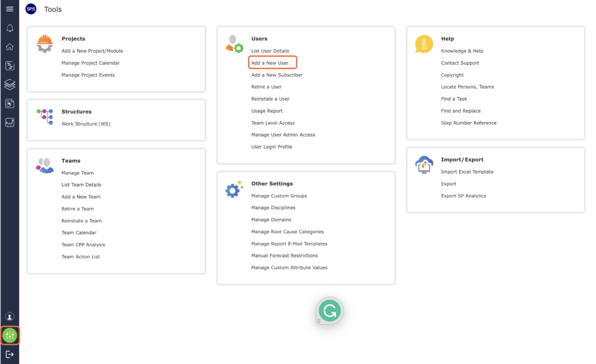Open Manage Disciplines
The height and width of the screenshot is (364, 596).
click(x=273, y=208)
